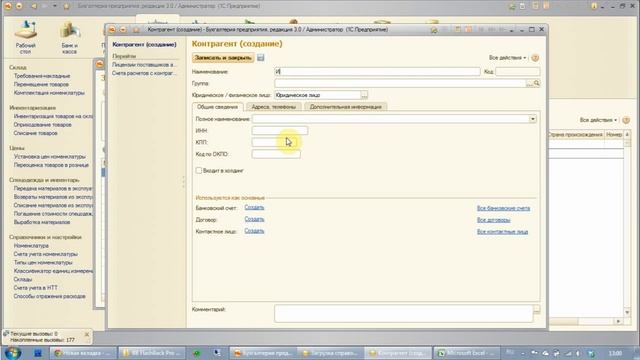This screenshot has height=360, width=640.
Task: Open the Рабочий стол section
Action: coord(26,37)
